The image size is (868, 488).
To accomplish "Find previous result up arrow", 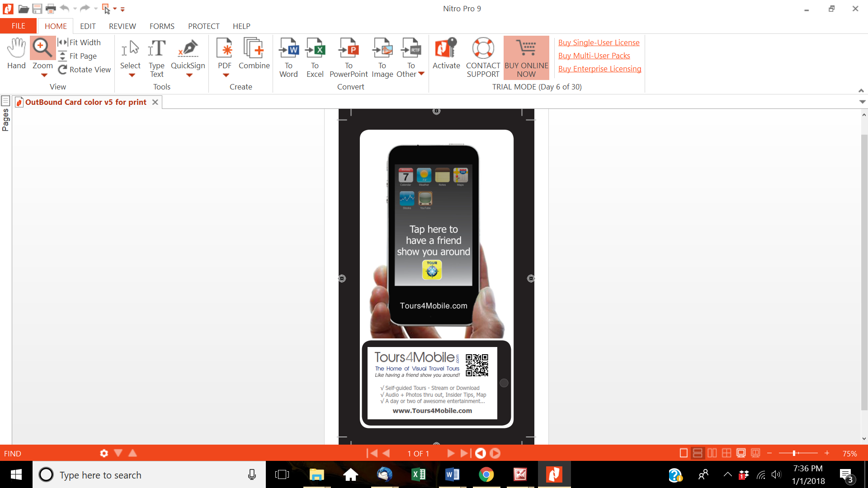I will tap(133, 453).
